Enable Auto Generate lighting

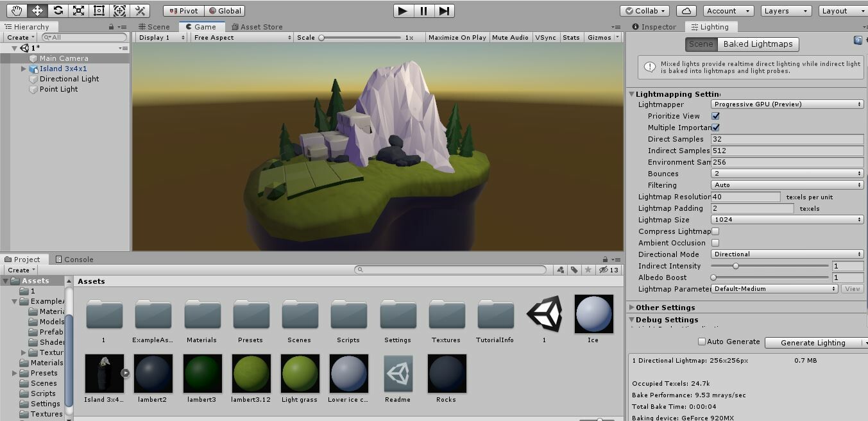pos(702,342)
